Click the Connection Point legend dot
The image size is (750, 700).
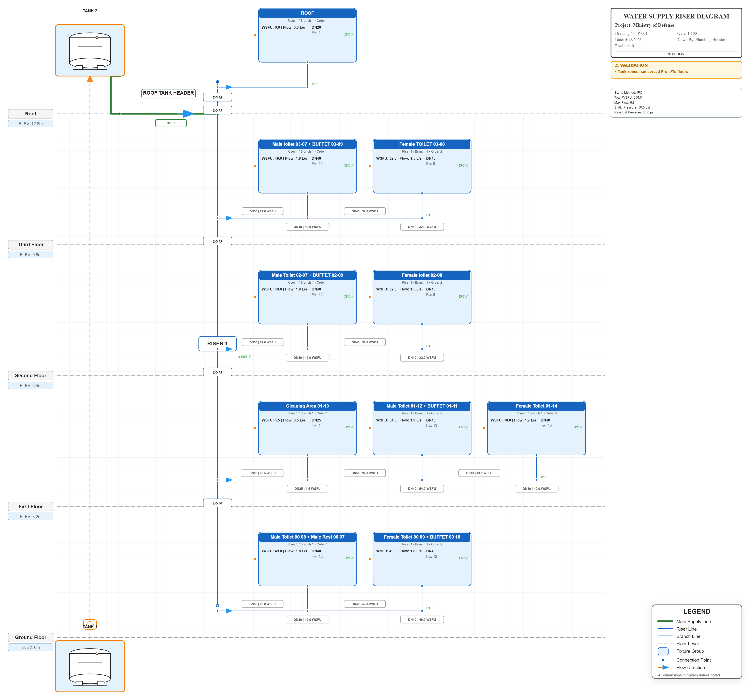tap(663, 660)
